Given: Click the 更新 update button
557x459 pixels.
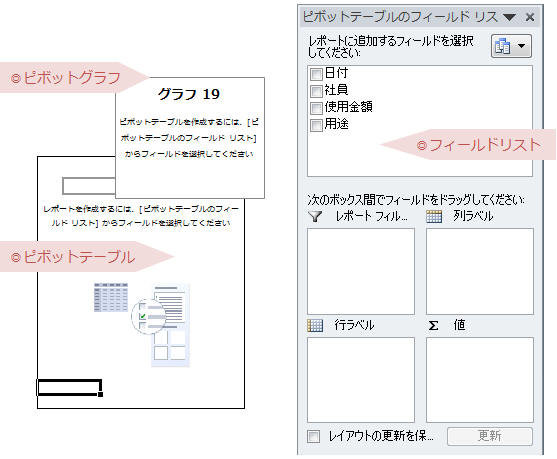Looking at the screenshot, I should (490, 436).
